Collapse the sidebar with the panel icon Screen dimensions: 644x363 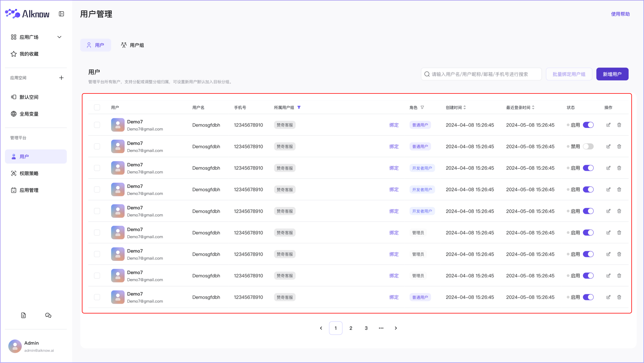point(61,14)
